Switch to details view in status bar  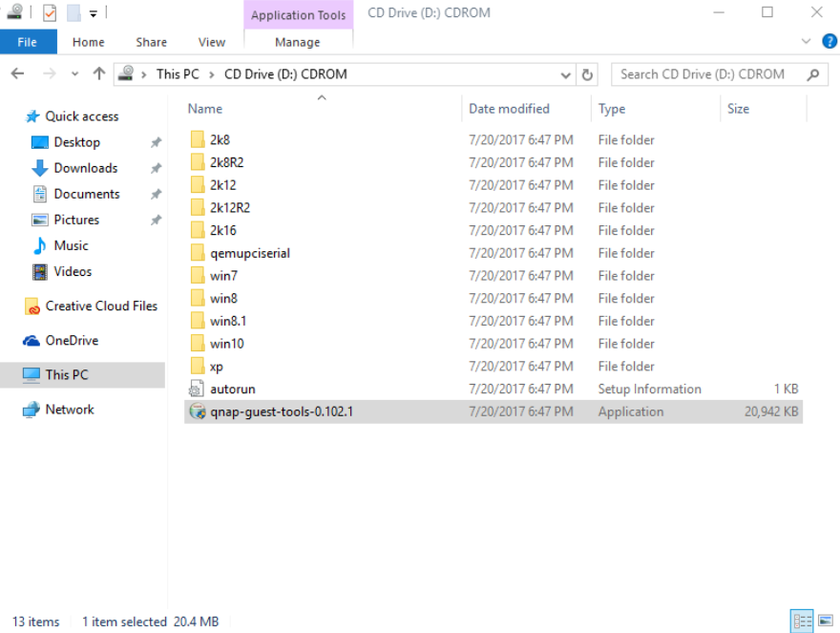802,622
